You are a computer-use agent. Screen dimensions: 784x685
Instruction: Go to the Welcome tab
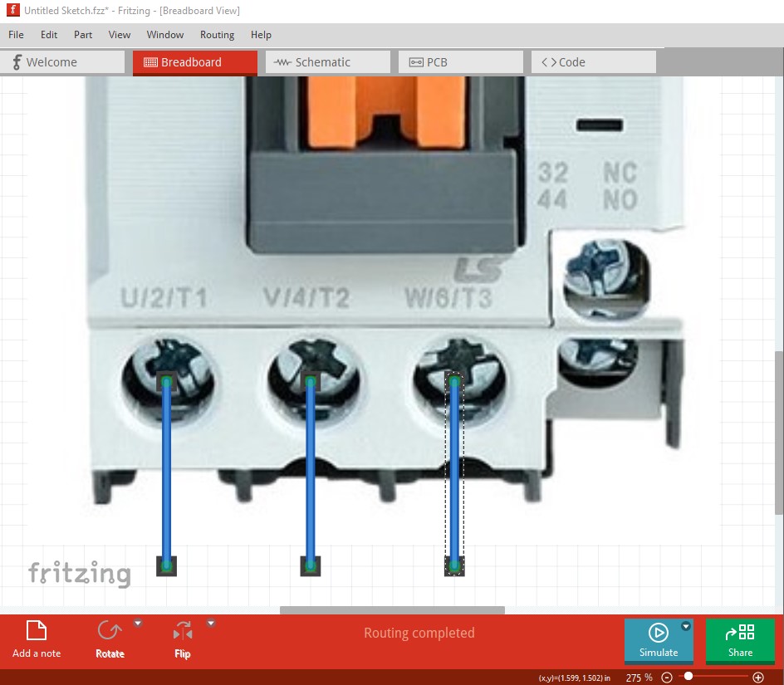point(62,62)
